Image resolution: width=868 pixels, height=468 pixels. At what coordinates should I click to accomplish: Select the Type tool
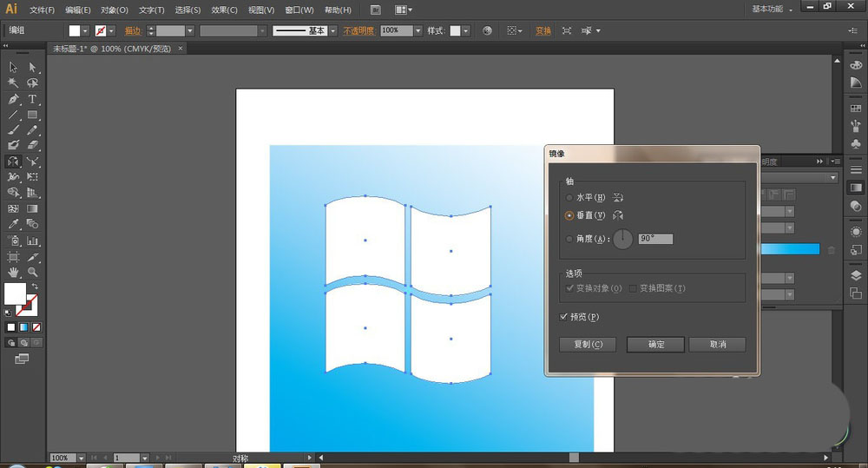tap(32, 99)
